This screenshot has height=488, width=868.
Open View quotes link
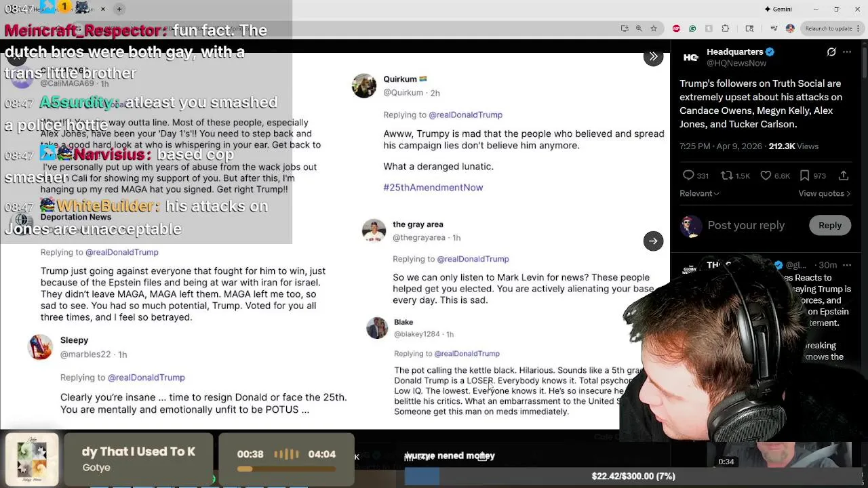(825, 193)
